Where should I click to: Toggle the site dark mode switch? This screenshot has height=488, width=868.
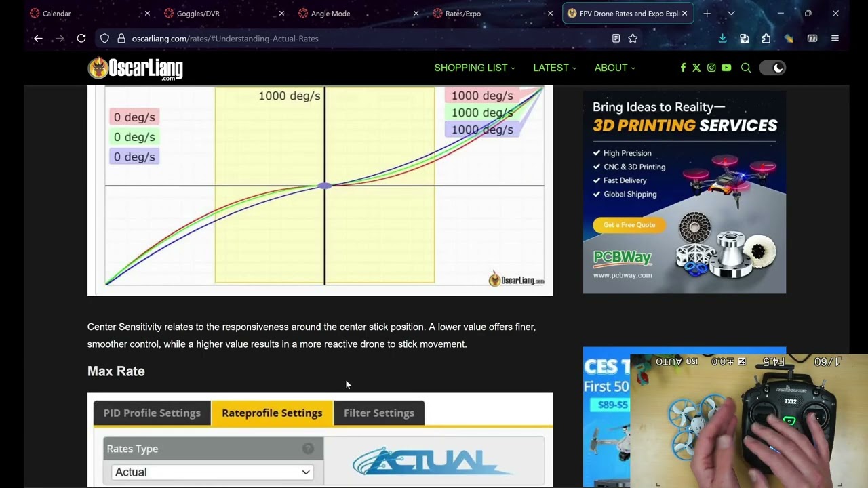pyautogui.click(x=772, y=68)
